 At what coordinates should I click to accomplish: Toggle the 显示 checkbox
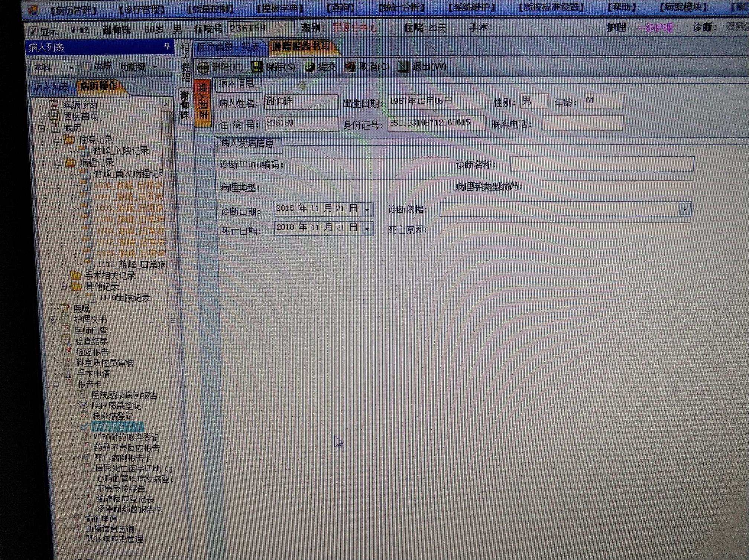(x=33, y=31)
